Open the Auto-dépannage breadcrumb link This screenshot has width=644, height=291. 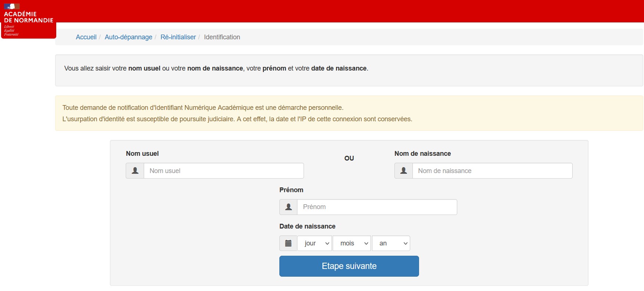[x=128, y=37]
